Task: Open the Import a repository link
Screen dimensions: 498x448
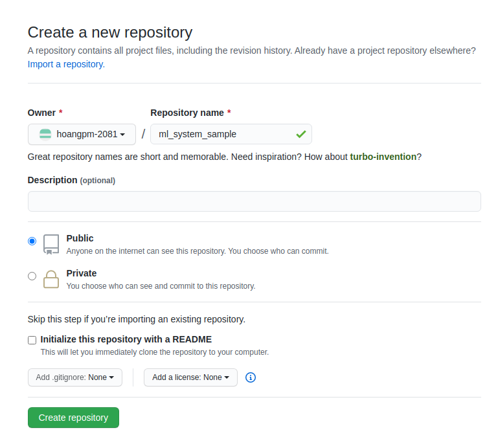Action: click(66, 64)
